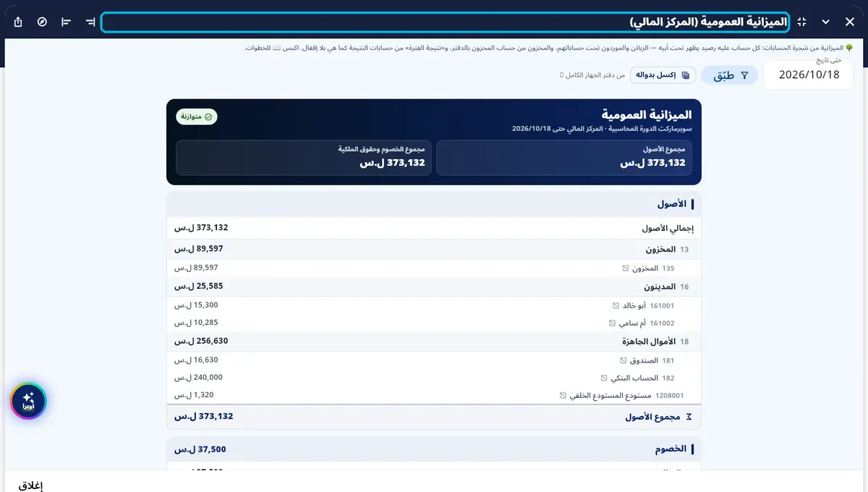Screen dimensions: 868x492
Task: Open ledger icon beside الصندوق
Action: coord(624,360)
